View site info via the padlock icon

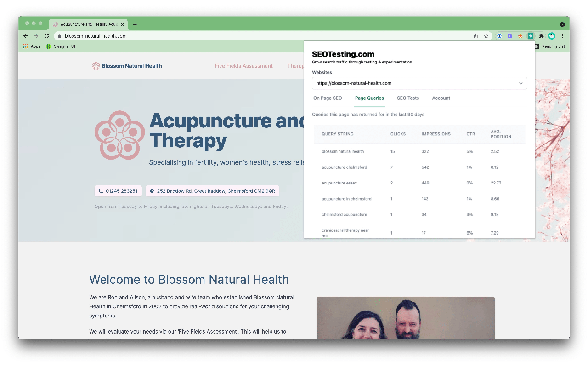(59, 36)
